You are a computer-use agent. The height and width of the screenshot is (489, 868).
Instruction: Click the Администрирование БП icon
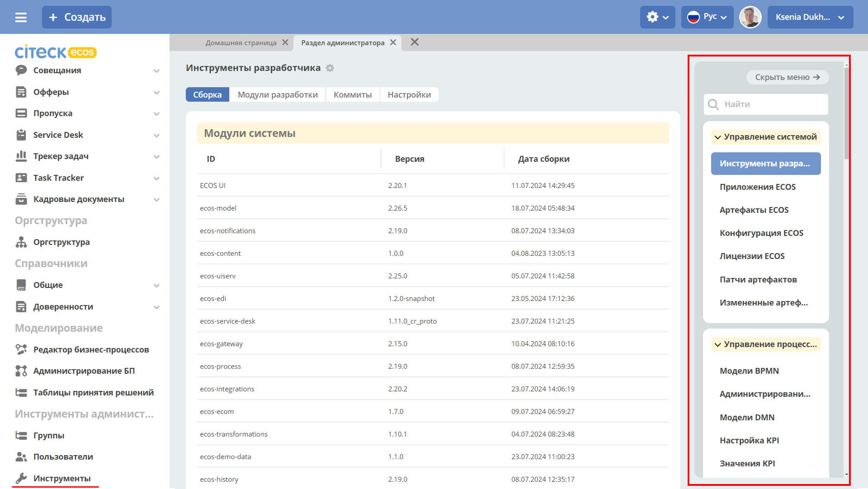point(21,371)
